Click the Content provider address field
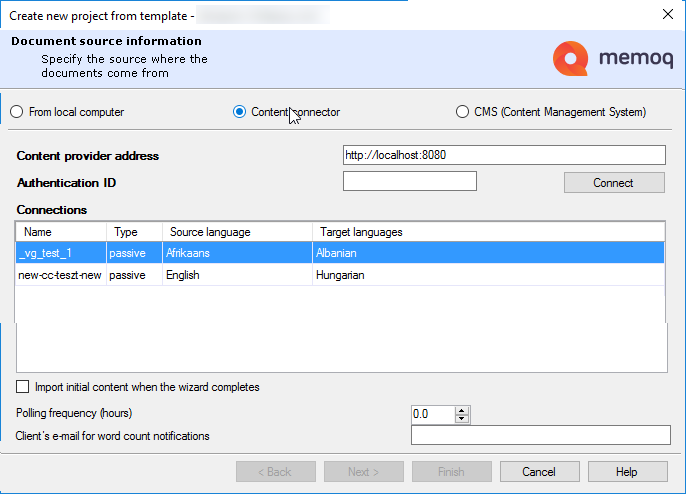The height and width of the screenshot is (494, 686). click(x=503, y=155)
